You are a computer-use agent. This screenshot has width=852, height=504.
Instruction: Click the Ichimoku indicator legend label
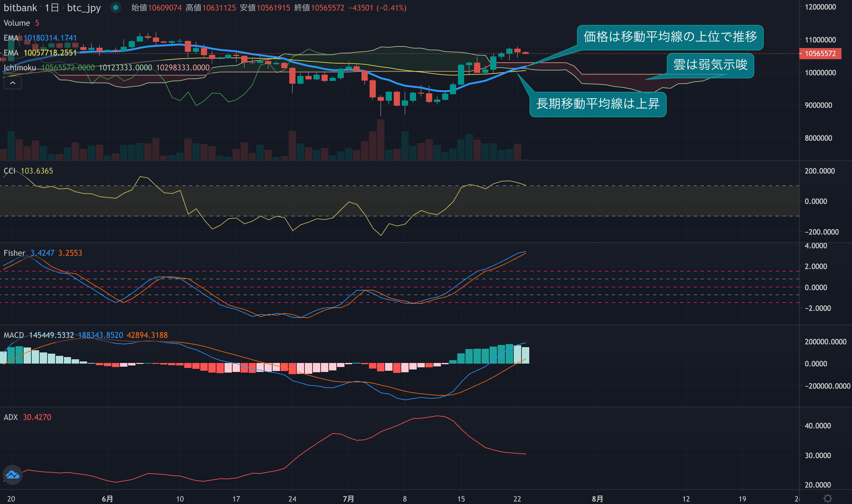click(x=20, y=68)
